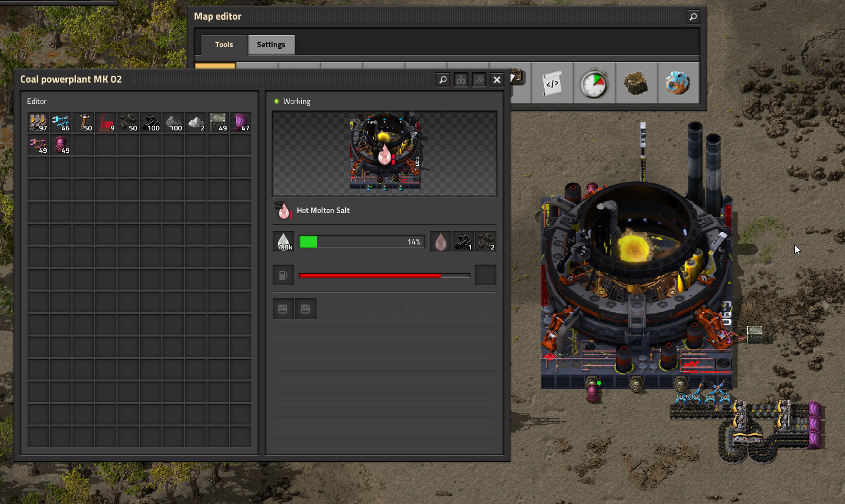This screenshot has height=504, width=845.
Task: Click the red fuel energy bar
Action: click(384, 275)
